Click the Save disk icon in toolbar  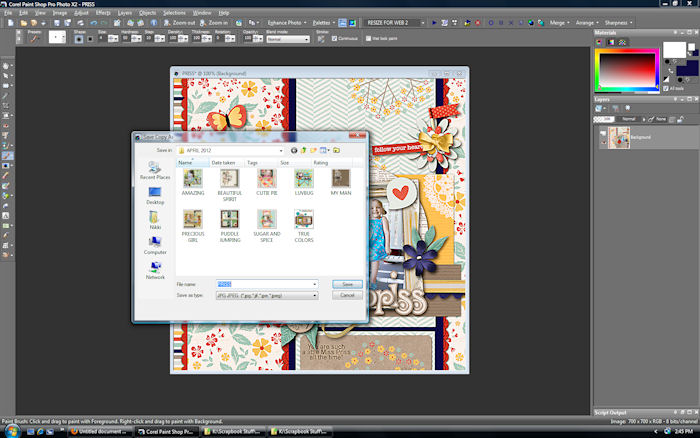tap(57, 23)
